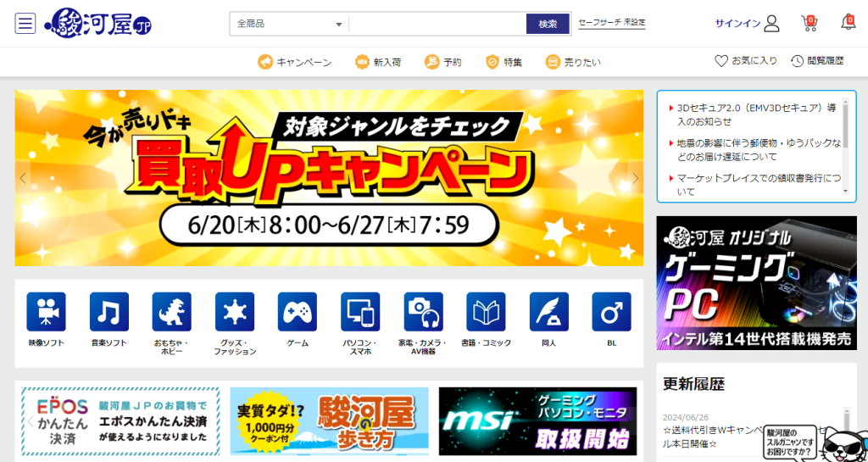The height and width of the screenshot is (462, 868).
Task: Select the 家電・カメラ・AV機器 category icon
Action: tap(423, 312)
